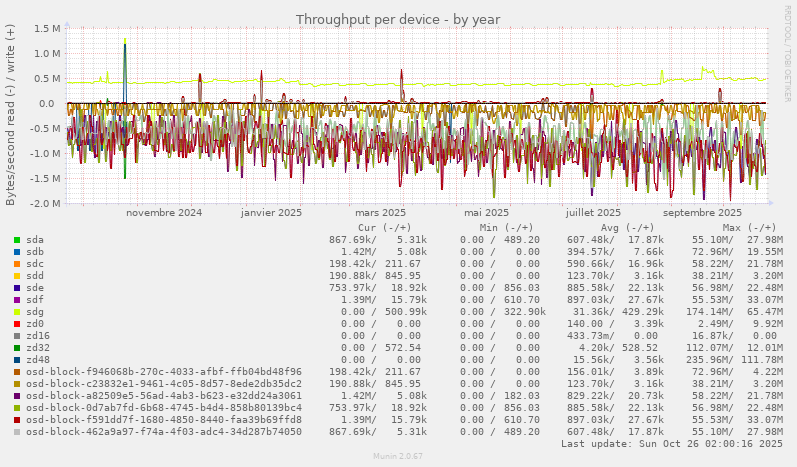Viewport: 797px width, 467px height.
Task: Click the 'Last update' timestamp text
Action: pyautogui.click(x=671, y=443)
